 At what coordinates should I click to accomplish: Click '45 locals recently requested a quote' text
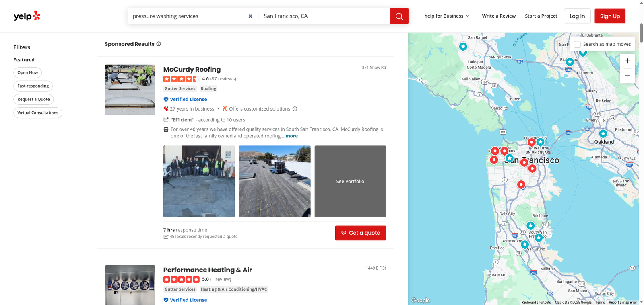(204, 237)
